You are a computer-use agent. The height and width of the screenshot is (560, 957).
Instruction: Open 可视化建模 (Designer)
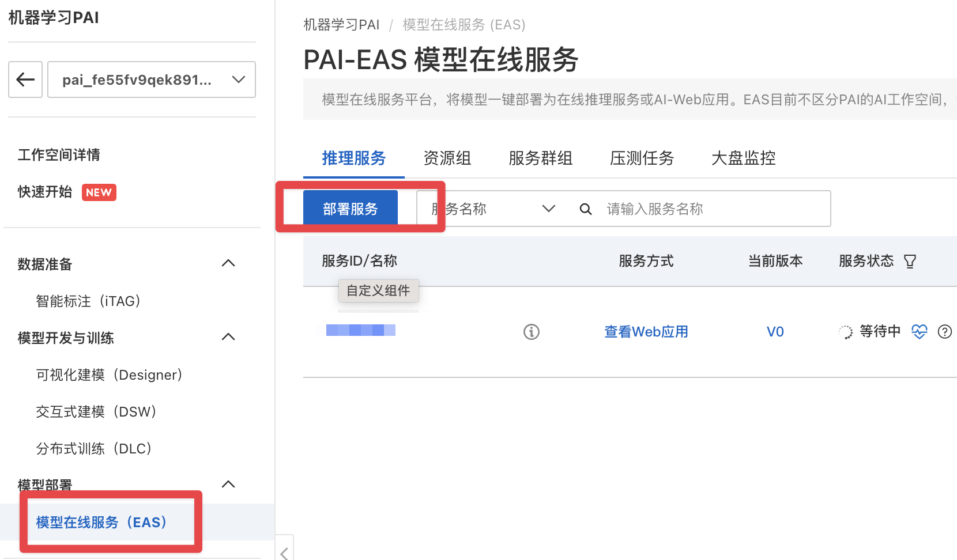pyautogui.click(x=109, y=375)
